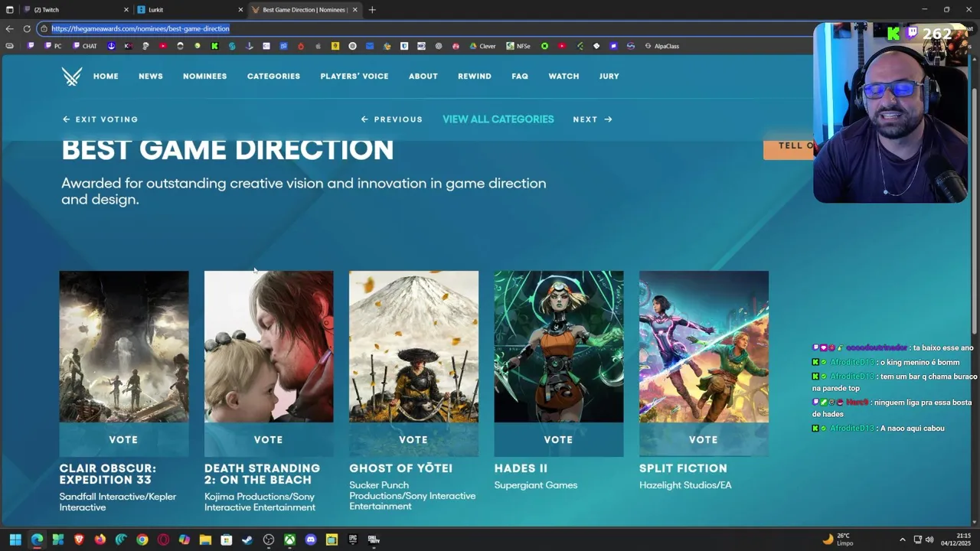
Task: Open the volume speaker icon
Action: click(x=929, y=540)
